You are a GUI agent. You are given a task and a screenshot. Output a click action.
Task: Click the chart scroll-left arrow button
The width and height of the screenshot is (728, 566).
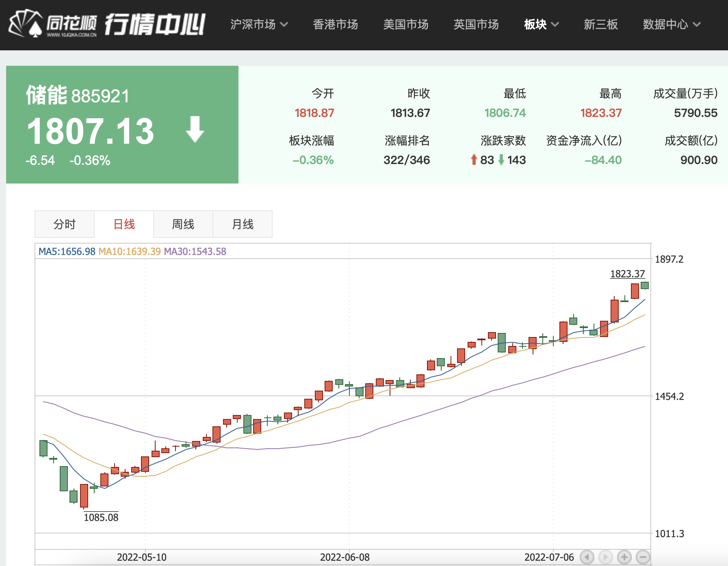[x=587, y=557]
